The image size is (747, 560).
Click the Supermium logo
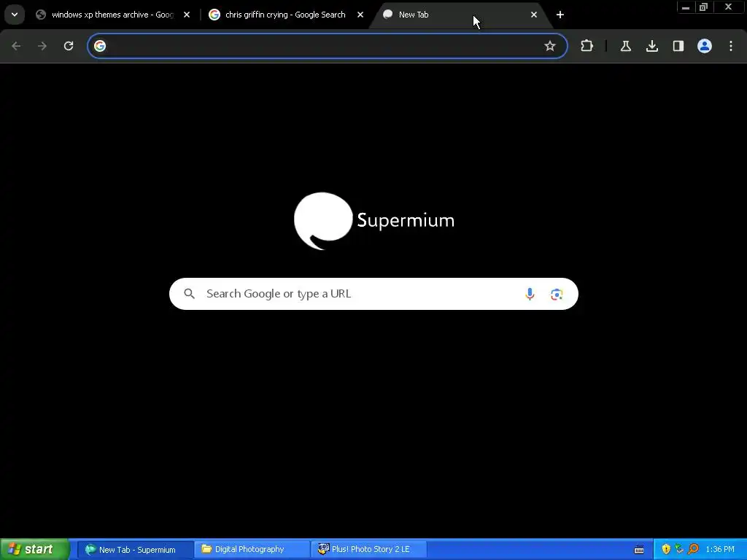click(x=374, y=221)
